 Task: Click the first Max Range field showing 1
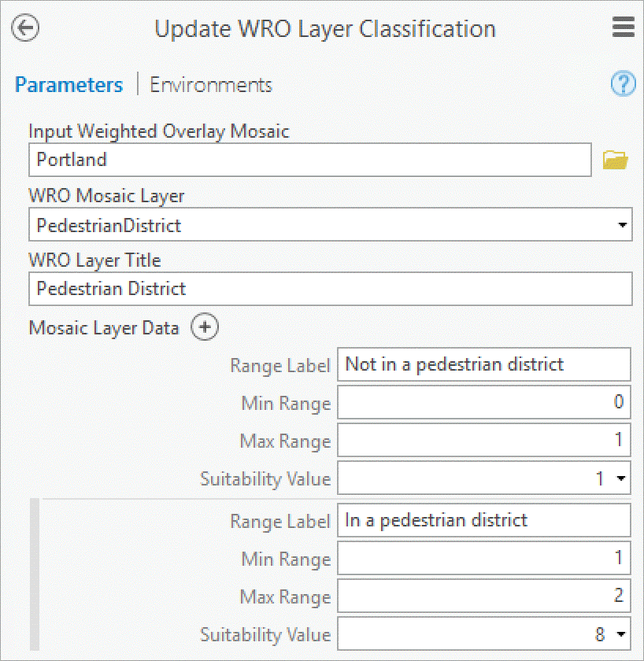click(483, 441)
